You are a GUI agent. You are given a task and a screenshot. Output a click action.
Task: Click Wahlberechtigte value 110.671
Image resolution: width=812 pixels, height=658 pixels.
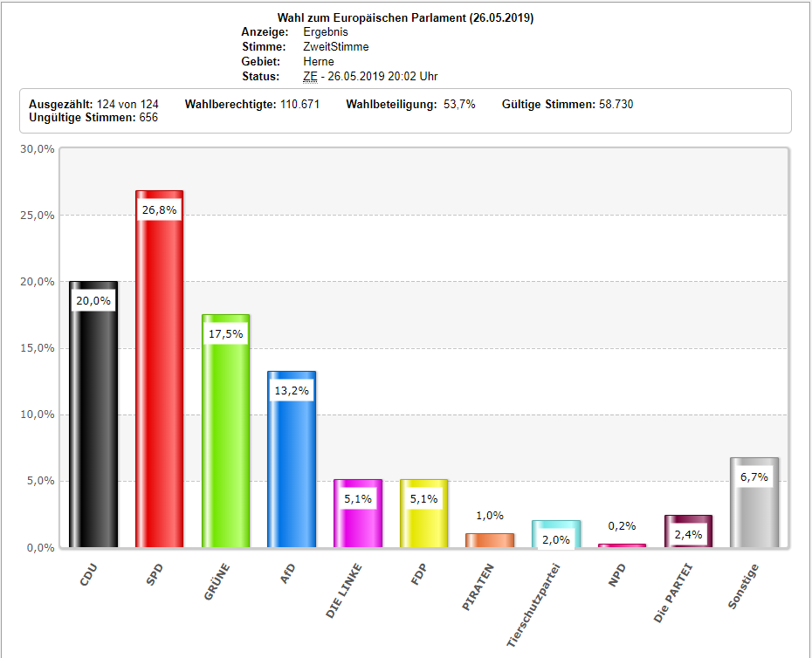click(299, 104)
